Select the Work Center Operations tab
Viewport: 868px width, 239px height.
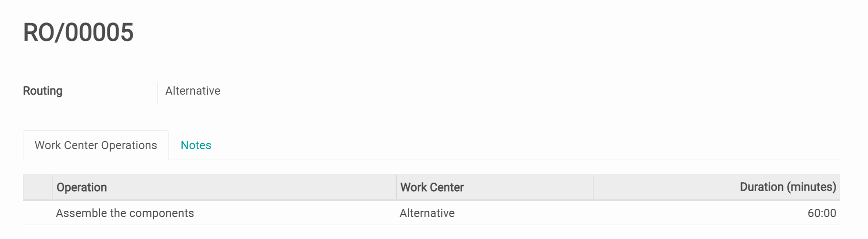point(95,145)
